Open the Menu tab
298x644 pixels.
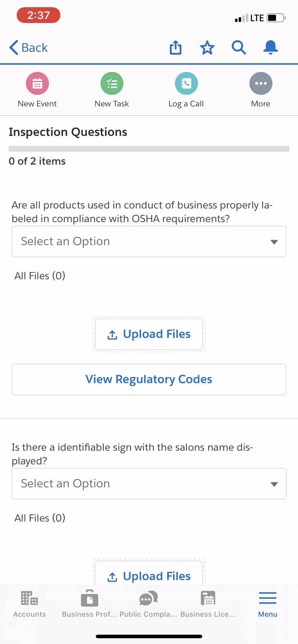click(x=268, y=604)
